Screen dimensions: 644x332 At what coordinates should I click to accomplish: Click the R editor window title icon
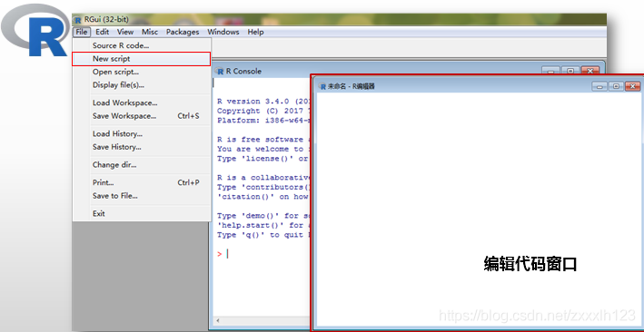[x=322, y=86]
